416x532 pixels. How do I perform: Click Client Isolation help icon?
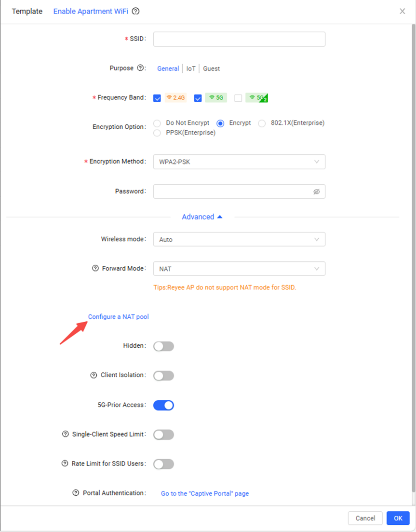coord(94,375)
